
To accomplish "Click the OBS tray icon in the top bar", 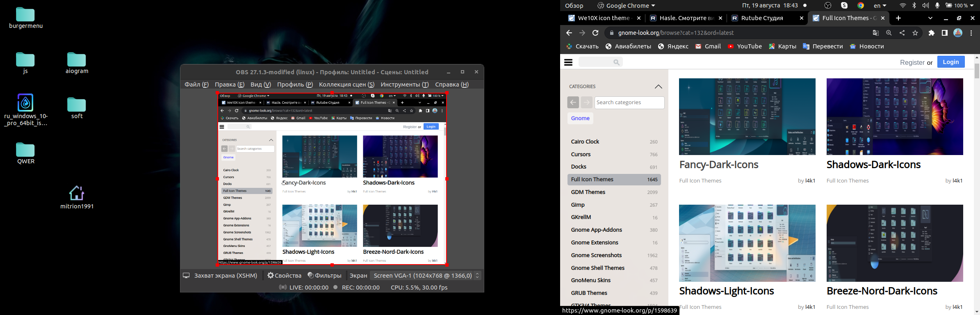I will [828, 5].
